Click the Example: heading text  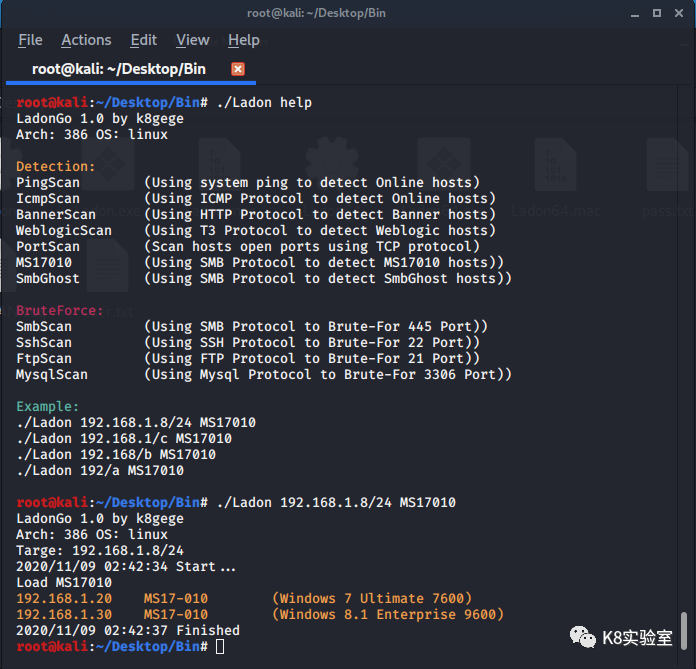47,406
